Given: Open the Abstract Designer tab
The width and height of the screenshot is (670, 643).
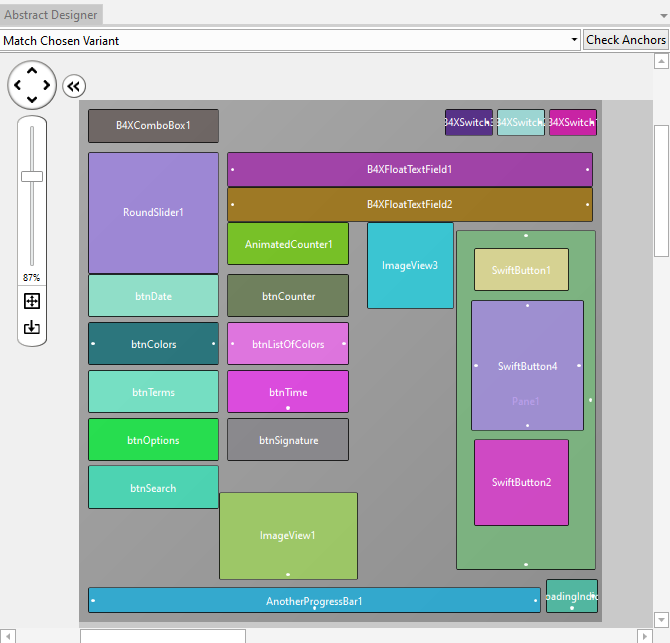Looking at the screenshot, I should click(x=51, y=15).
